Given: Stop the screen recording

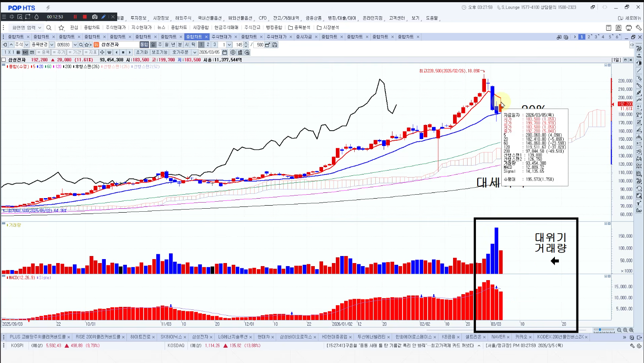Looking at the screenshot, I should click(85, 17).
